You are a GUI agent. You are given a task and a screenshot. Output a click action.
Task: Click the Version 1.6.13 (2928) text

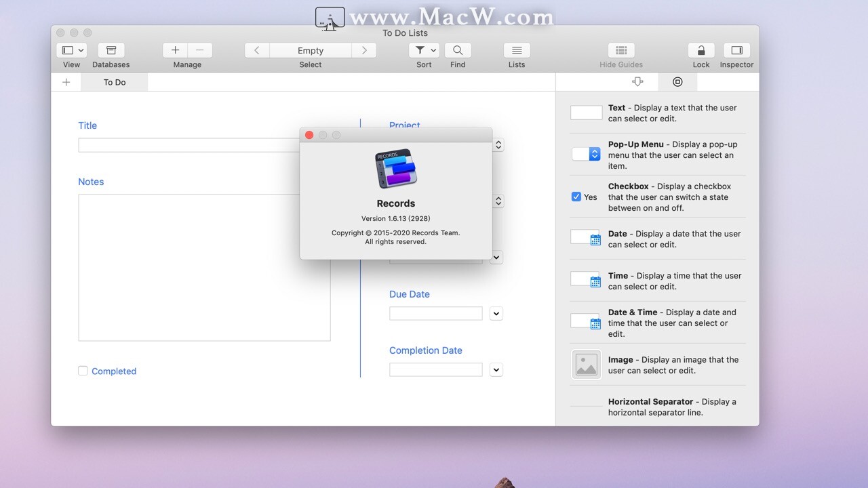pyautogui.click(x=396, y=218)
